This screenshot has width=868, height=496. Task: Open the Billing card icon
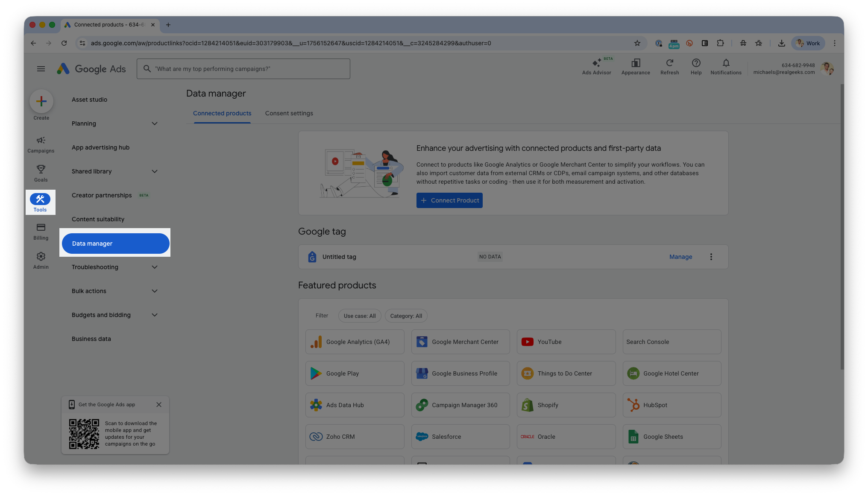[x=41, y=227]
